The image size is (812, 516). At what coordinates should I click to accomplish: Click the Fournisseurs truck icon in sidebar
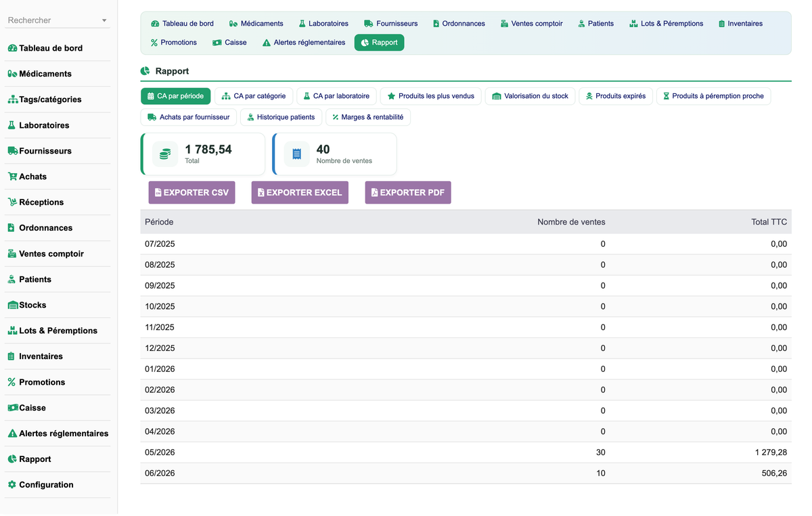click(x=13, y=151)
